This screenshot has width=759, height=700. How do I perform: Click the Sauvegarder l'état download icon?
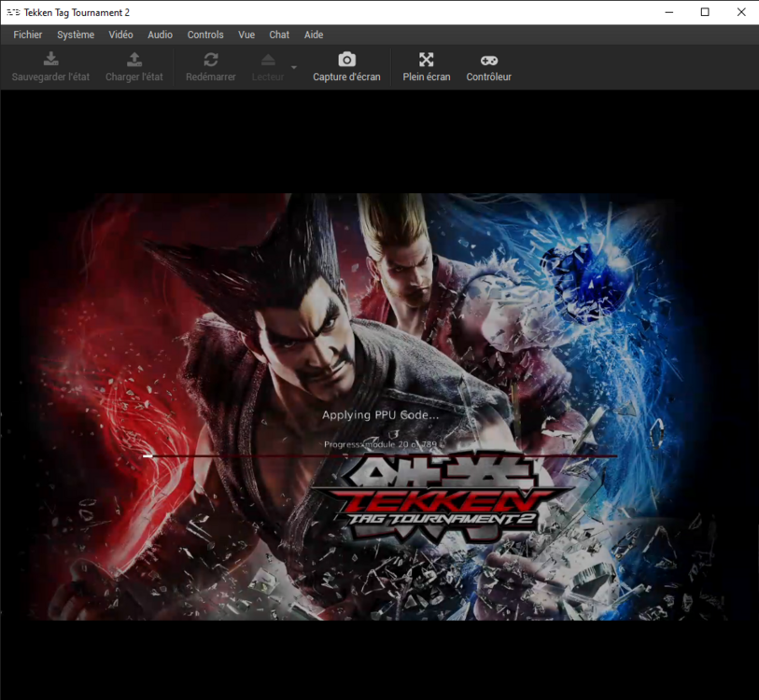[51, 61]
